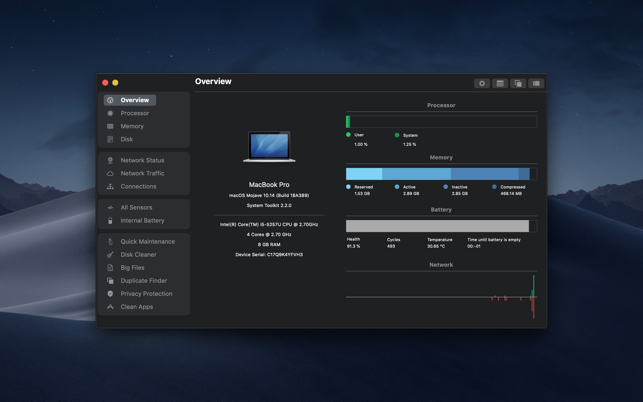Image resolution: width=643 pixels, height=402 pixels.
Task: Open Network Status from the sidebar
Action: [x=142, y=160]
